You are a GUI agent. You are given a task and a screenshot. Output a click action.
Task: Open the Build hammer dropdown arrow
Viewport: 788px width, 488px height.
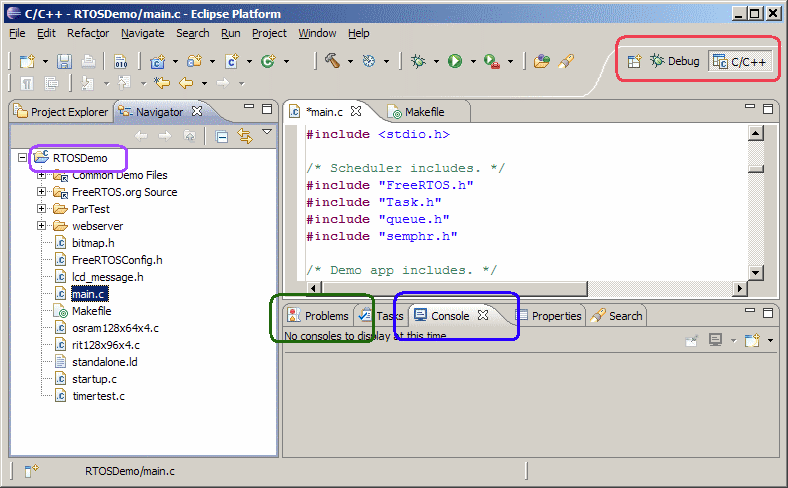pyautogui.click(x=350, y=62)
